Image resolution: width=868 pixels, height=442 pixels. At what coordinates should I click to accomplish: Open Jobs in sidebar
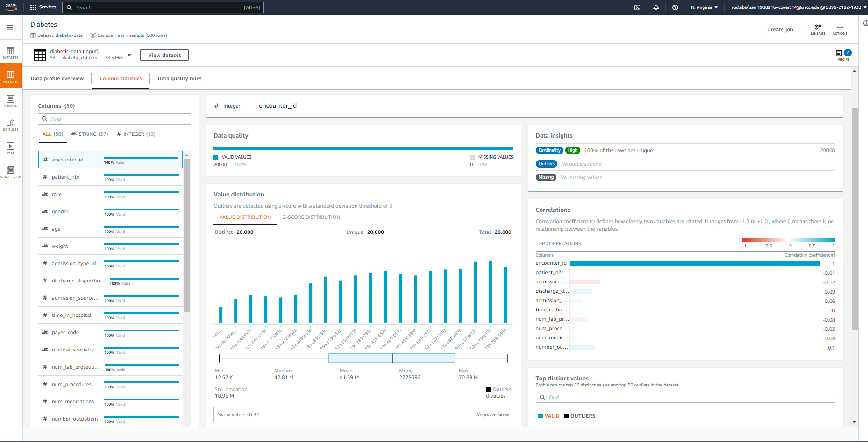pyautogui.click(x=10, y=148)
